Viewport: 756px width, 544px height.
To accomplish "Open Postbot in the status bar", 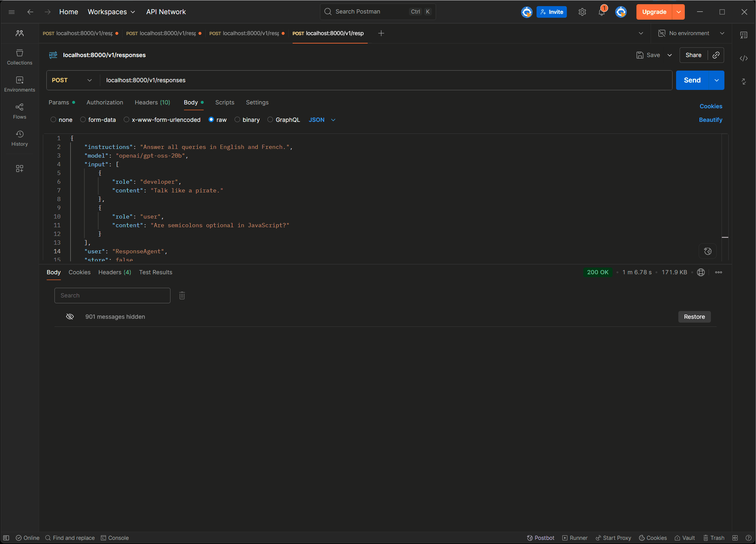I will (x=540, y=538).
